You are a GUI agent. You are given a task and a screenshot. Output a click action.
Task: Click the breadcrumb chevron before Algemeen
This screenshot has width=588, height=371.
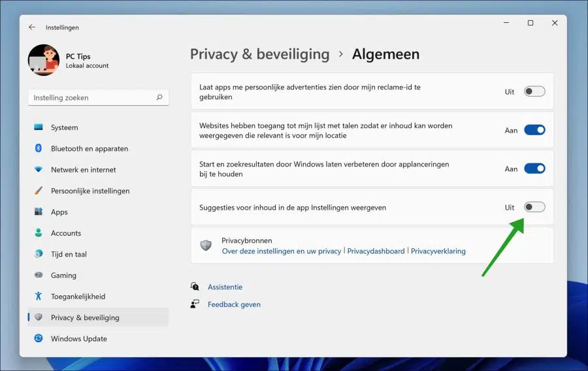point(340,54)
